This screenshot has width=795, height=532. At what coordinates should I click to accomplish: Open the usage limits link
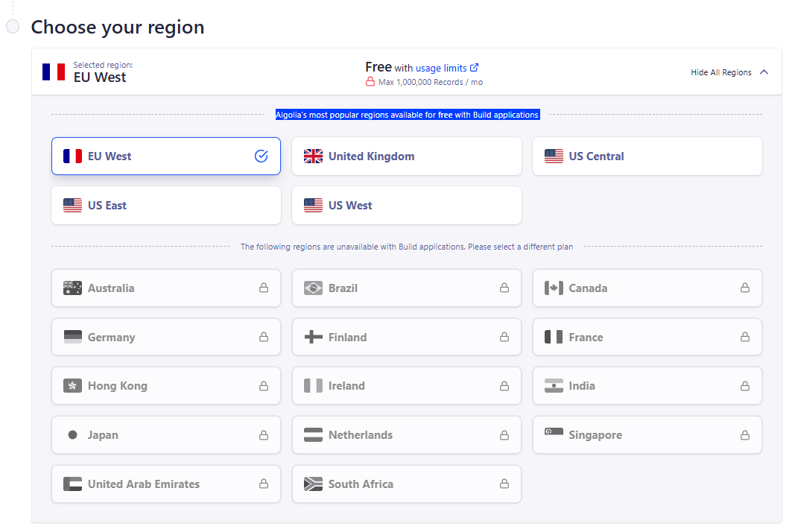tap(441, 68)
